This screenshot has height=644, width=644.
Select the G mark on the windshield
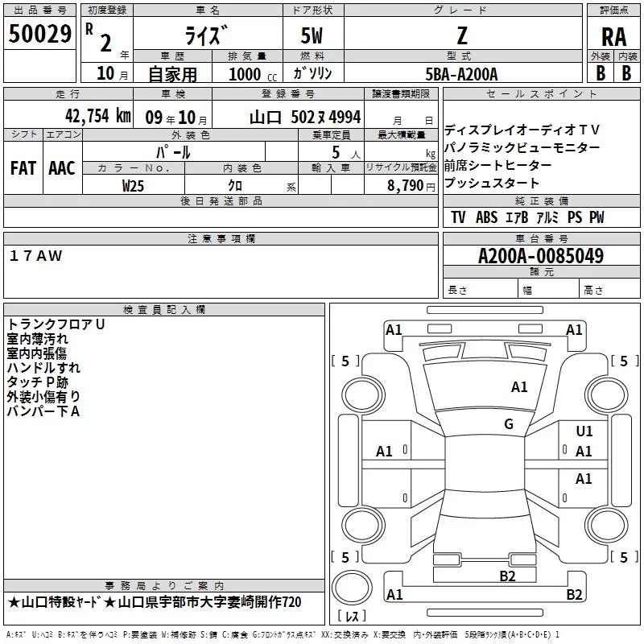[509, 423]
